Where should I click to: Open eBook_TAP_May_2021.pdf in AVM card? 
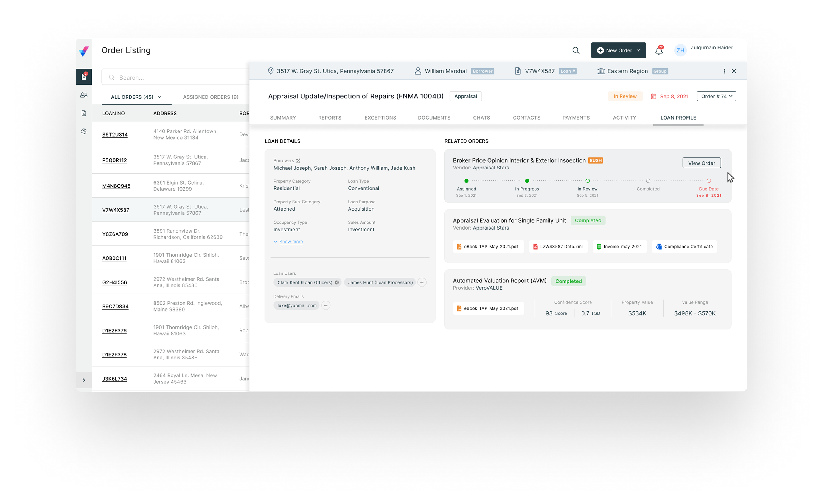[488, 308]
